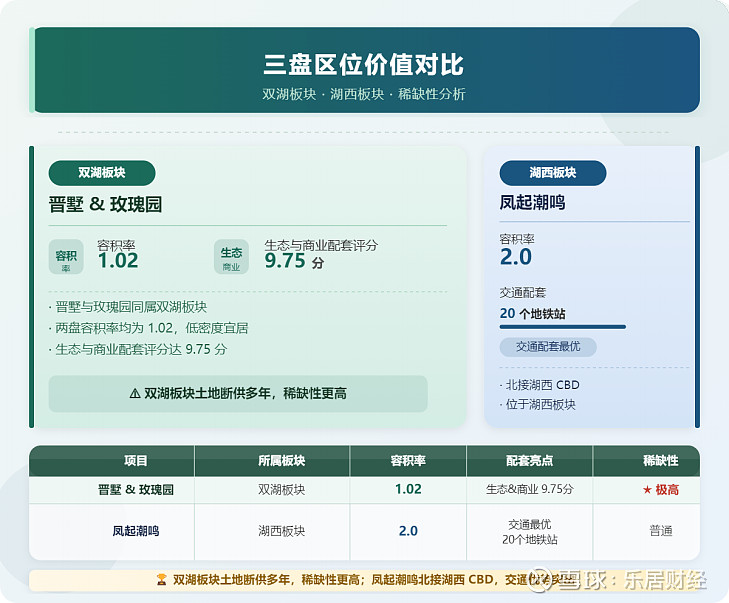Click the 交通最优 20个地铁站 cell

530,532
